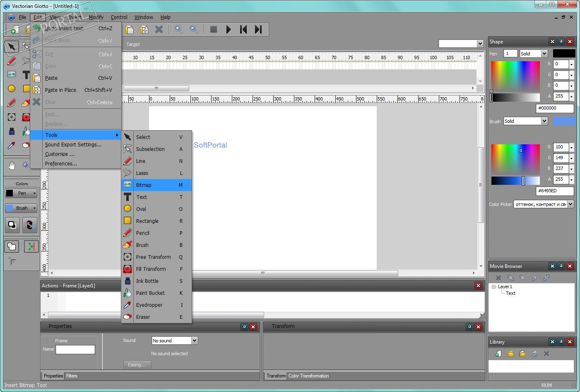Click the blue brush color swatch in Shape panel
580x392 pixels.
564,121
